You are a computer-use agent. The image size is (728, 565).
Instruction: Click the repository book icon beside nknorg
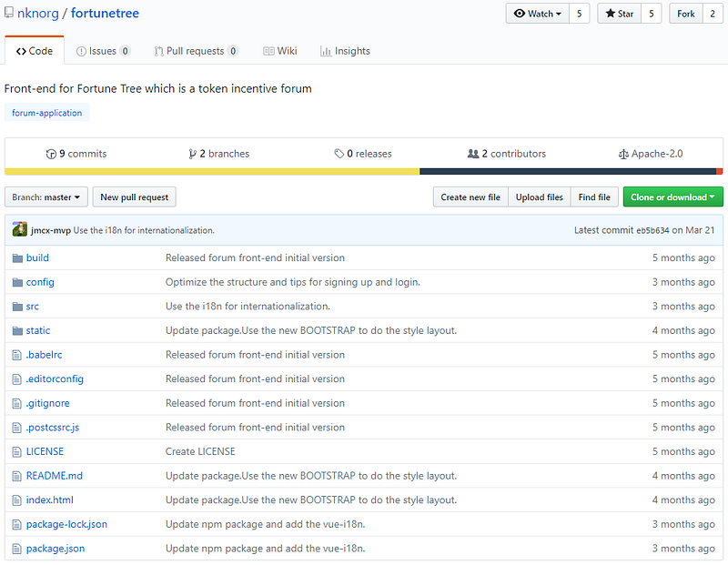click(9, 15)
